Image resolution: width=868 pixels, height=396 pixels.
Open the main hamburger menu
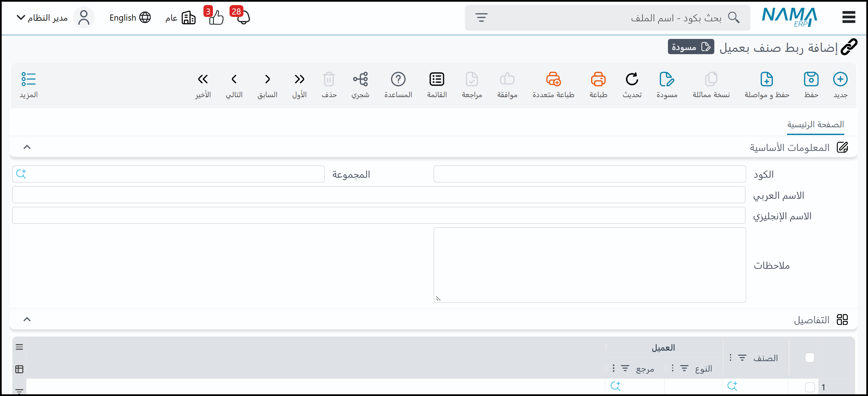click(x=849, y=17)
